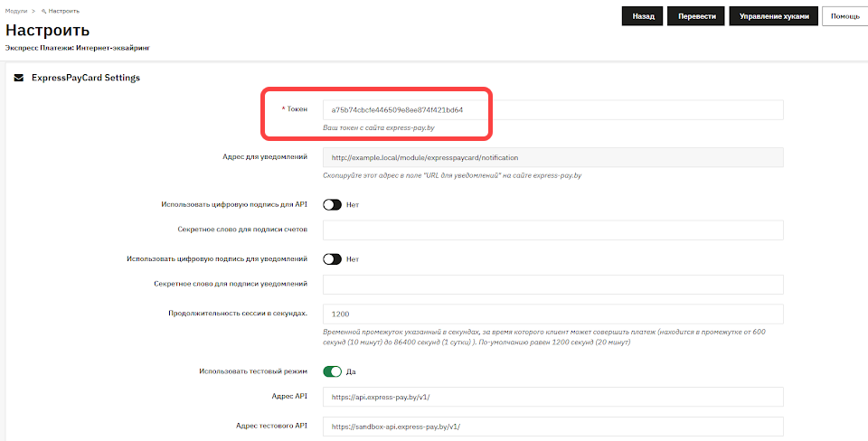Click the ExpressPayCard Settings heading
This screenshot has width=868, height=441.
click(86, 78)
